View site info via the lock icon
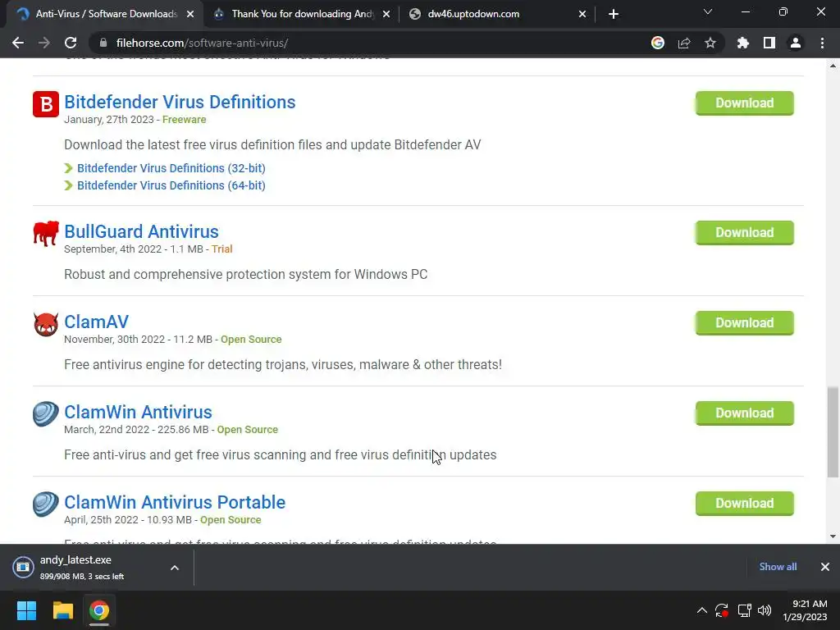The height and width of the screenshot is (630, 840). click(x=103, y=43)
